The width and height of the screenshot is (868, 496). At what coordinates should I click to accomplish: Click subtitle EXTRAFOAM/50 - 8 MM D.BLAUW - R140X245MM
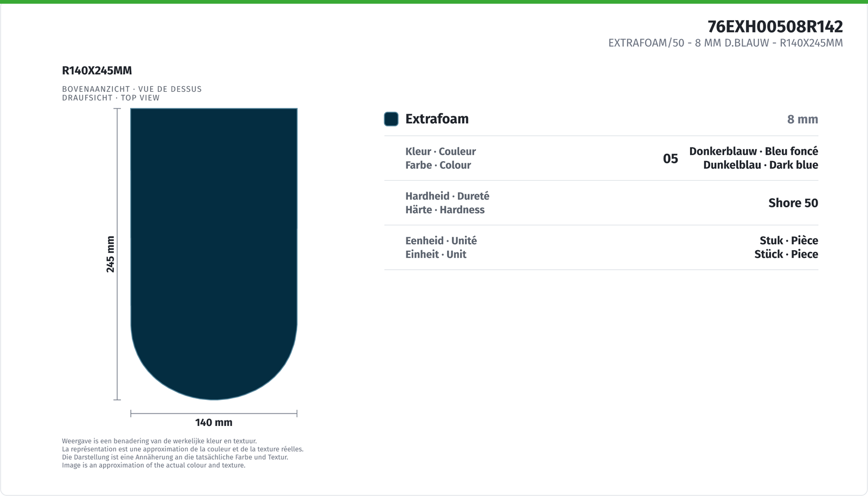pos(725,43)
